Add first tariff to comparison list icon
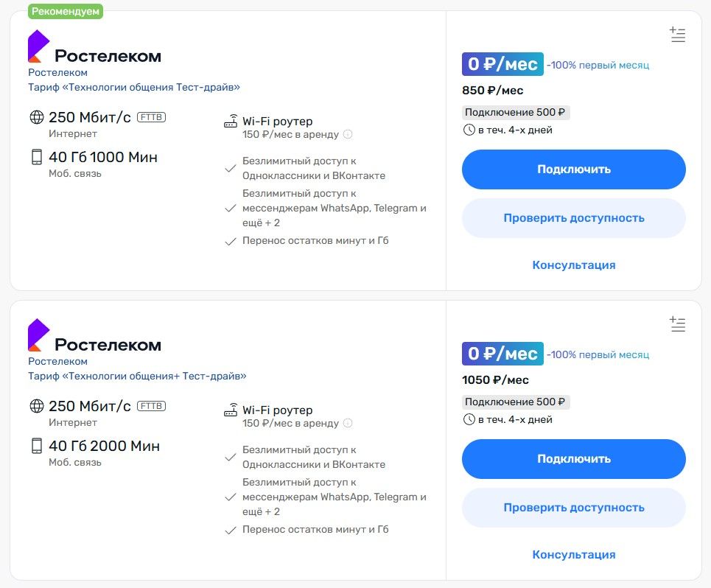711x588 pixels. pyautogui.click(x=677, y=35)
